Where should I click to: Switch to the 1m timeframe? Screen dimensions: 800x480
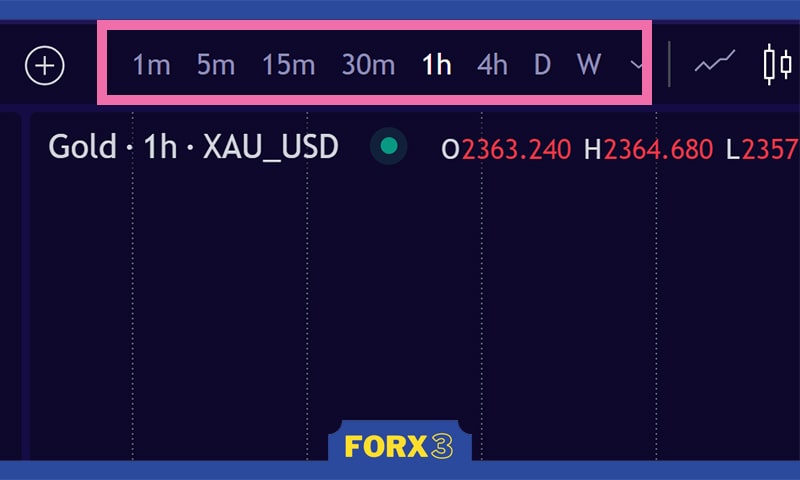[151, 66]
